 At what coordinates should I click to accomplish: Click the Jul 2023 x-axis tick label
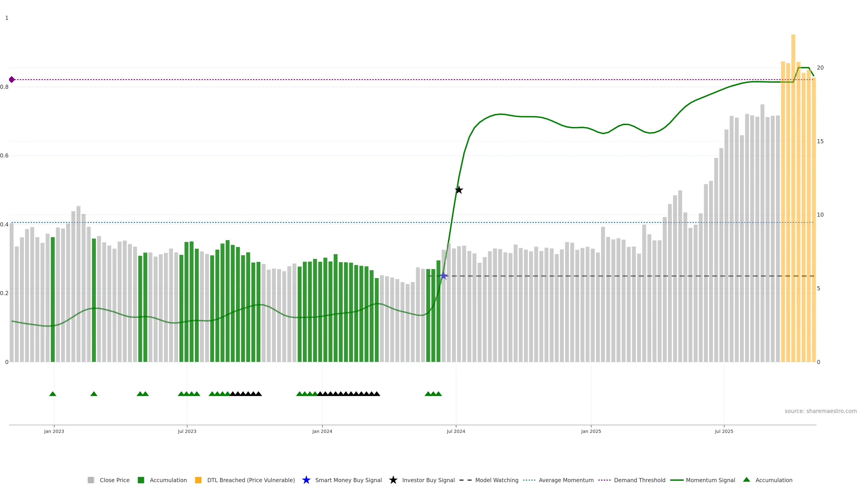click(x=187, y=431)
